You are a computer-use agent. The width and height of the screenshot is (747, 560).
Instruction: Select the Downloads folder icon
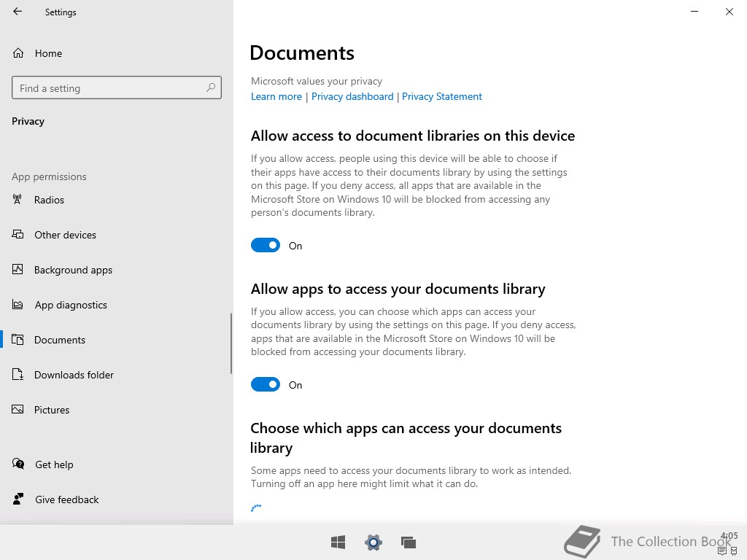(x=18, y=374)
